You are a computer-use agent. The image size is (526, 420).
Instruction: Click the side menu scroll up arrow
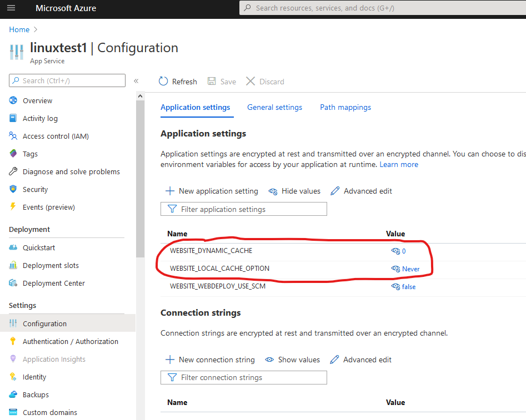click(x=140, y=96)
